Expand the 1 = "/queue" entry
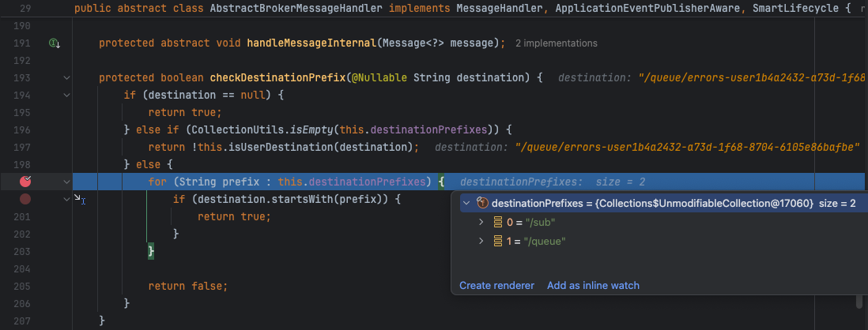Screen dimensions: 868x330 (481, 241)
